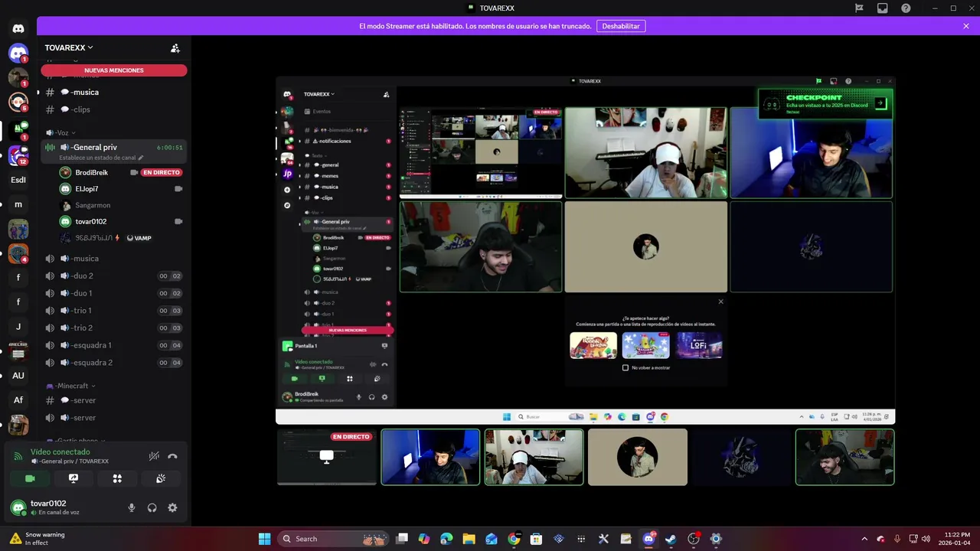The image size is (980, 551).
Task: Click the EN DIRECTO stream thumbnail in the bottom strip
Action: 327,457
